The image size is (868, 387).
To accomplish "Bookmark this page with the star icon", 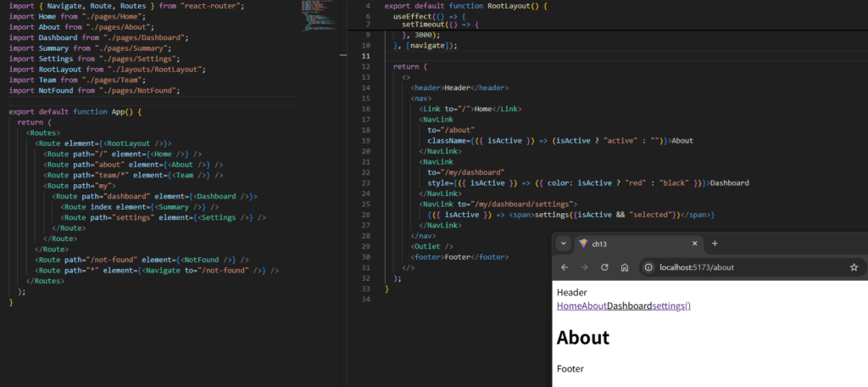I will point(854,267).
